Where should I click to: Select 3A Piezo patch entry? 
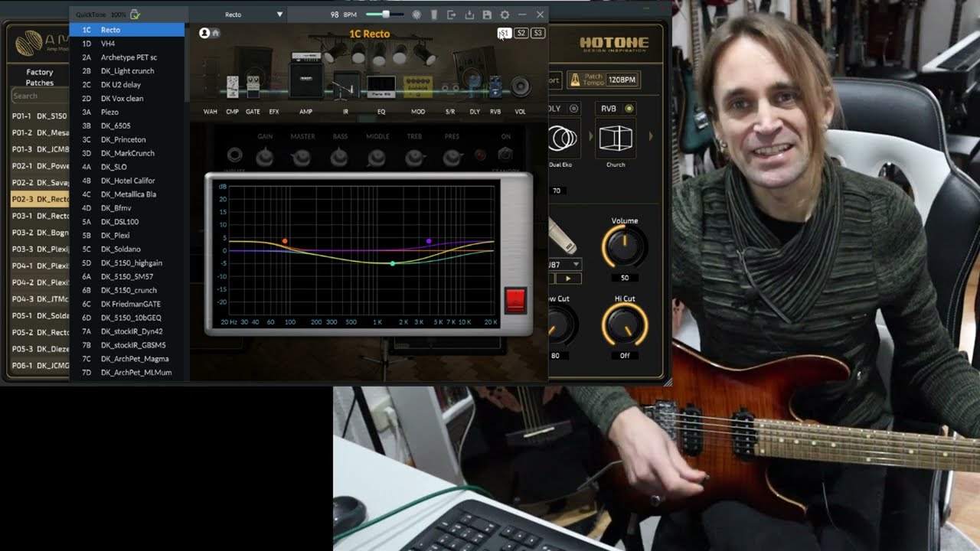[x=127, y=112]
